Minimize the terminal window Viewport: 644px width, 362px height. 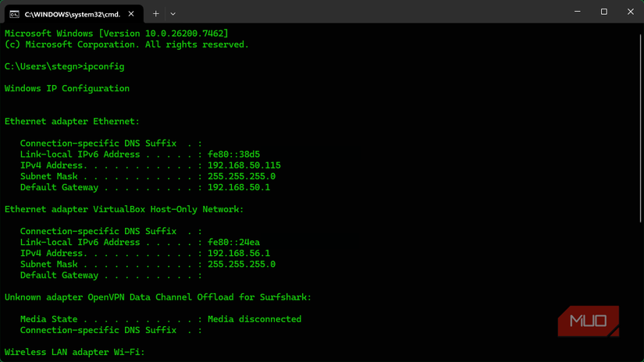[577, 12]
